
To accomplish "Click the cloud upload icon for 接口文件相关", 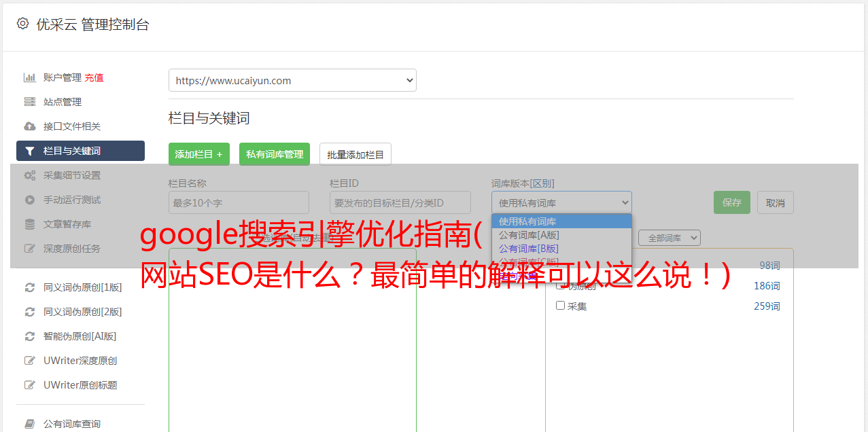I will coord(29,126).
